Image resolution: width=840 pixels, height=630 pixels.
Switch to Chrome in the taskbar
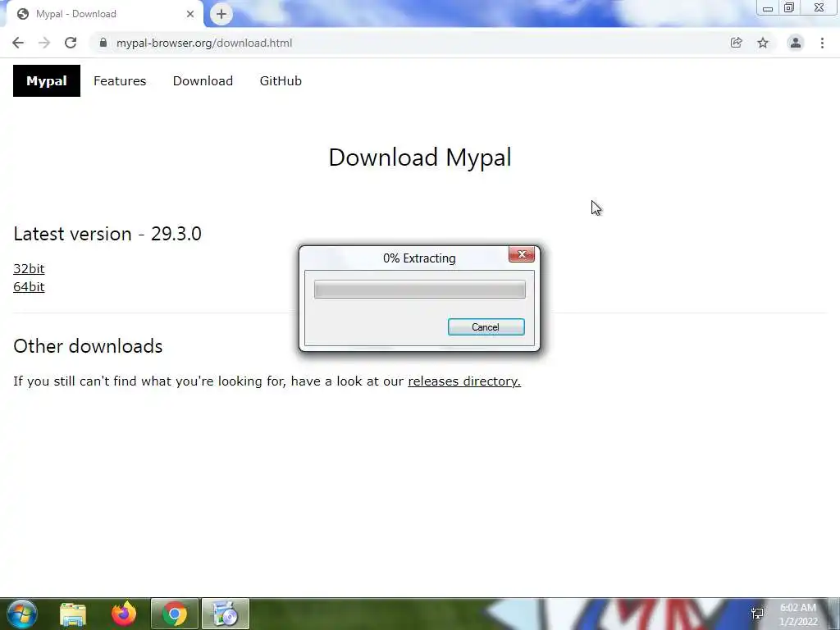175,614
